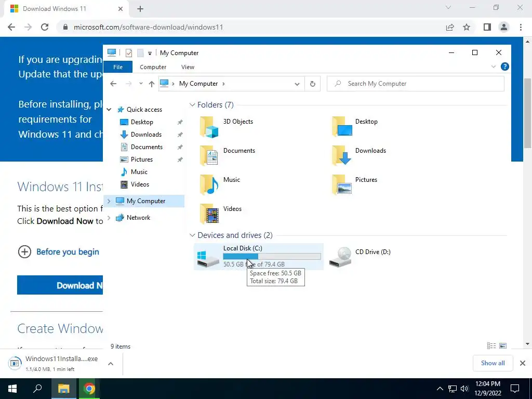The image size is (532, 399).
Task: Go forward in File Explorer
Action: [x=129, y=84]
